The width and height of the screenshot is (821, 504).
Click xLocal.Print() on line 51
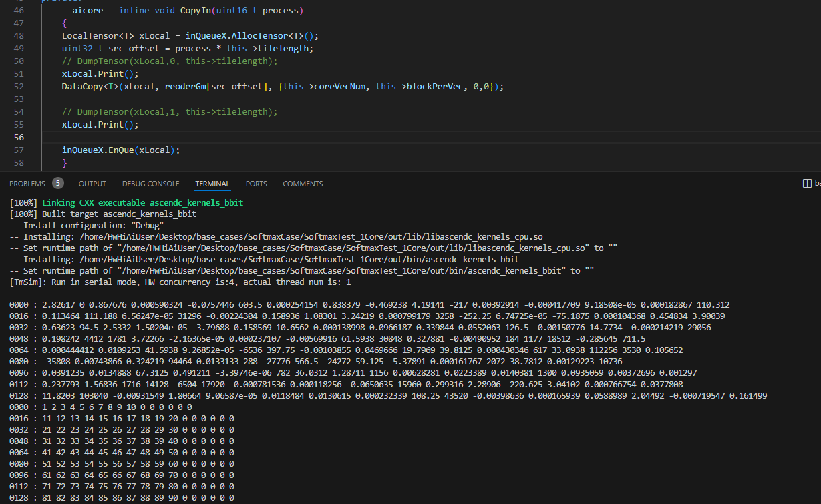tap(100, 74)
